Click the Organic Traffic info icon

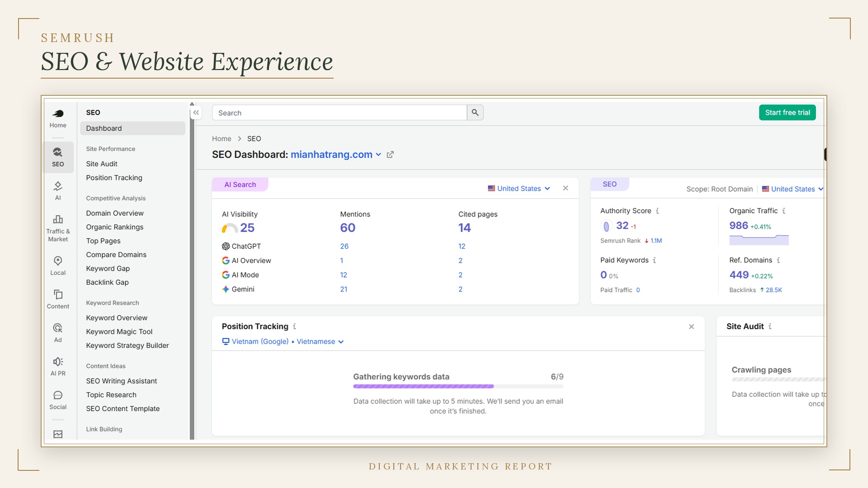tap(784, 211)
